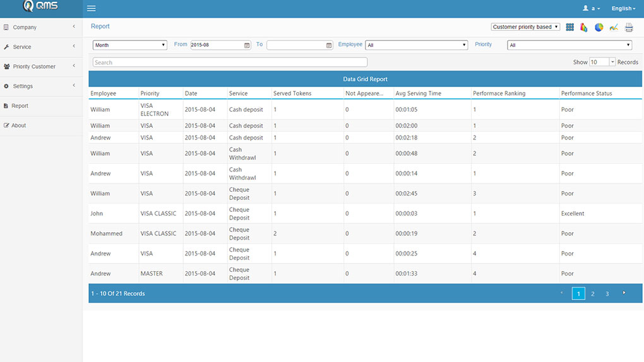Open the hamburger sidebar toggle
The height and width of the screenshot is (362, 644).
point(91,8)
